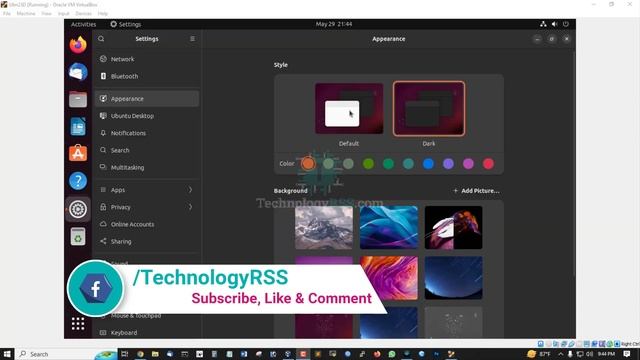Open VirtualBox Machine menu
The width and height of the screenshot is (640, 360).
(26, 13)
